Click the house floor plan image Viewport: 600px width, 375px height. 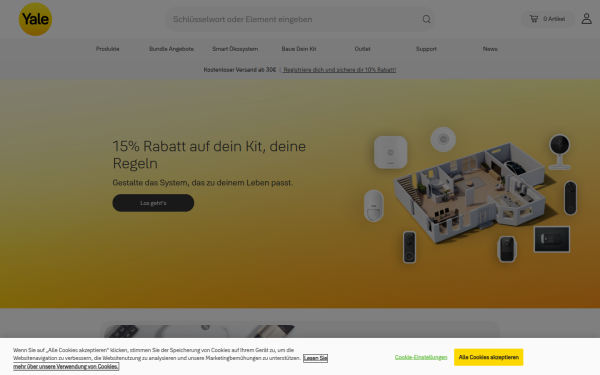470,193
